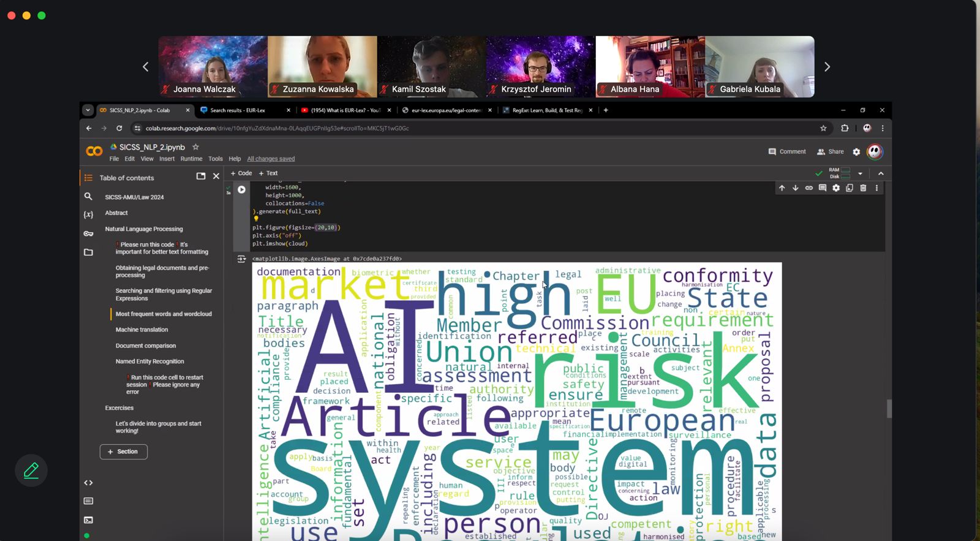Open the Files folder panel
The image size is (980, 541).
(88, 252)
